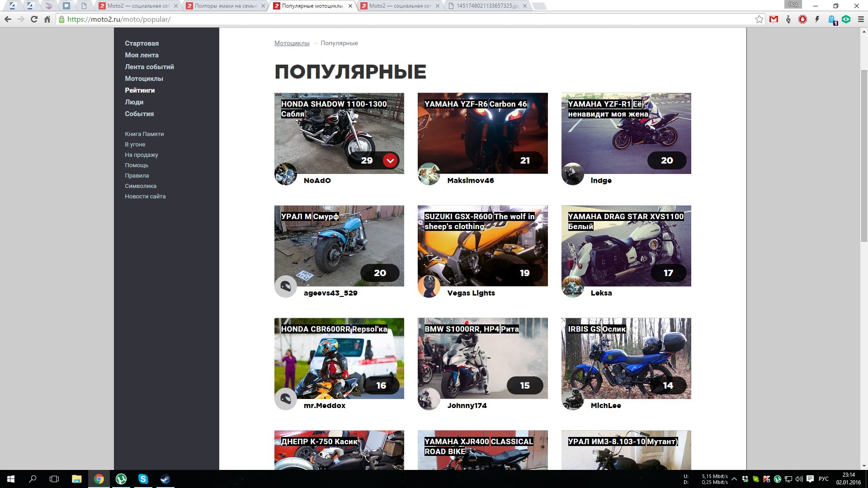Open 'Моя лента' in the sidebar

pyautogui.click(x=142, y=55)
